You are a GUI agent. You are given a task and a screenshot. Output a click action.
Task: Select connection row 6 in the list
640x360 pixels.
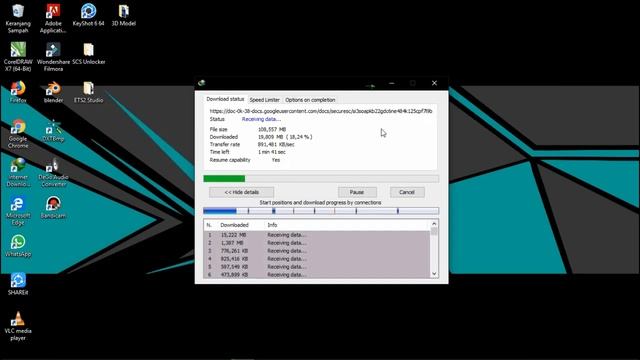(x=317, y=275)
